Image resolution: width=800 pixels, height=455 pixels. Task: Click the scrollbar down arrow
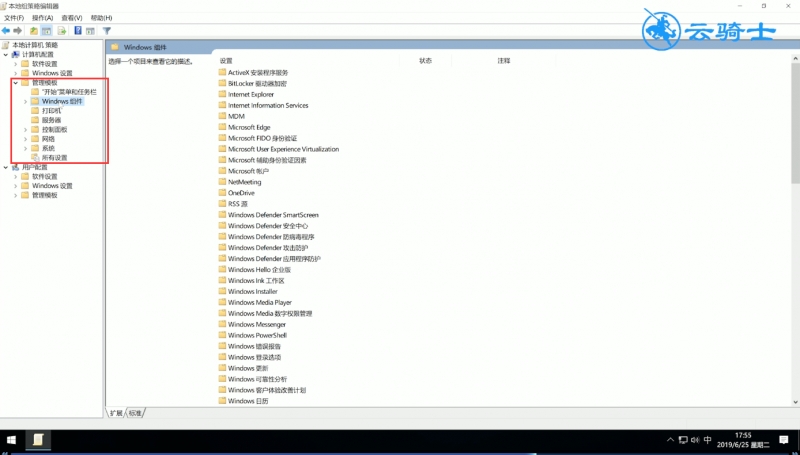tap(795, 402)
